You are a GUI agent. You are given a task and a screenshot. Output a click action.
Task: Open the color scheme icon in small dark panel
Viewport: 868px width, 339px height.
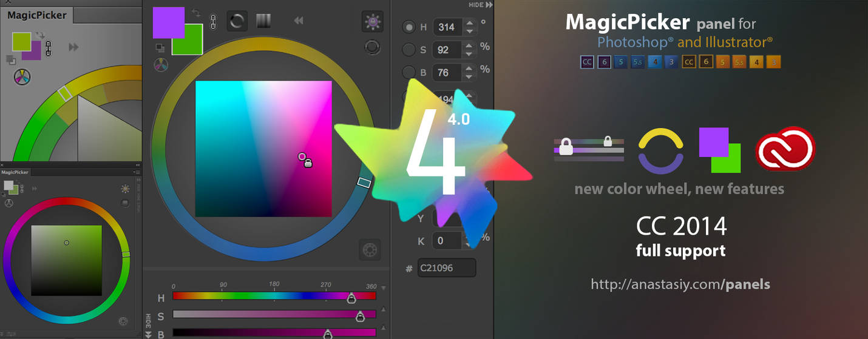8,204
